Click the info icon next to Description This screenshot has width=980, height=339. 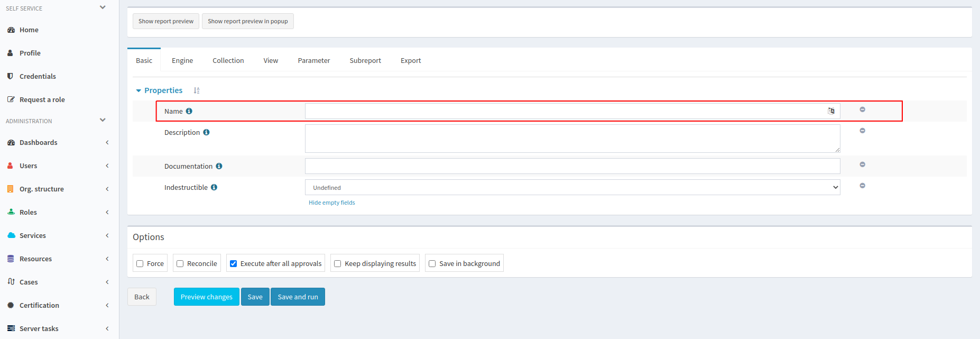pos(206,132)
